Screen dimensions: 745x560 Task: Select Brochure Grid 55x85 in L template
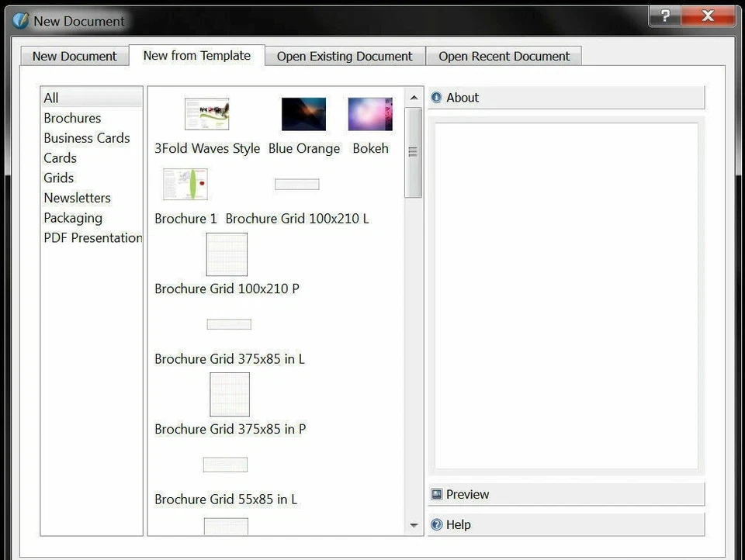click(x=225, y=464)
